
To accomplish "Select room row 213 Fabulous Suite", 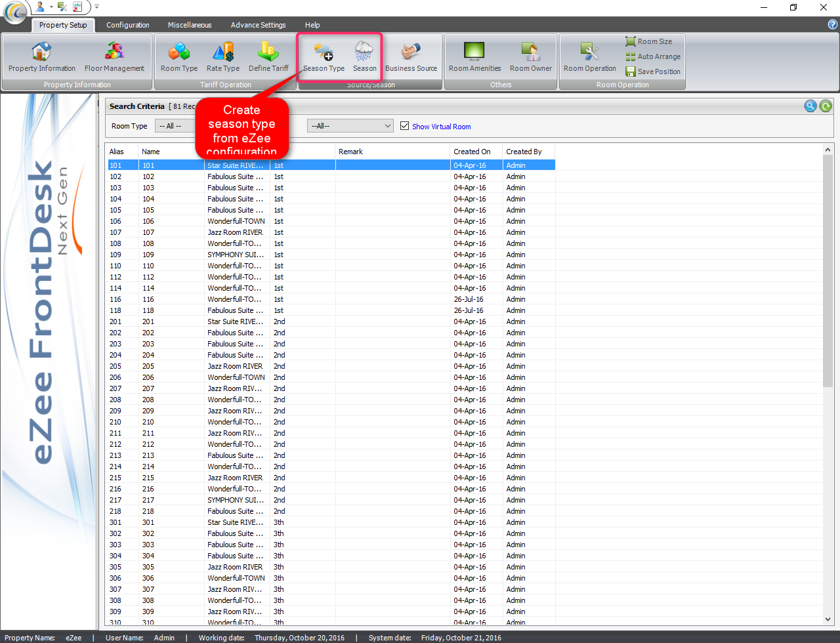I will (x=331, y=455).
